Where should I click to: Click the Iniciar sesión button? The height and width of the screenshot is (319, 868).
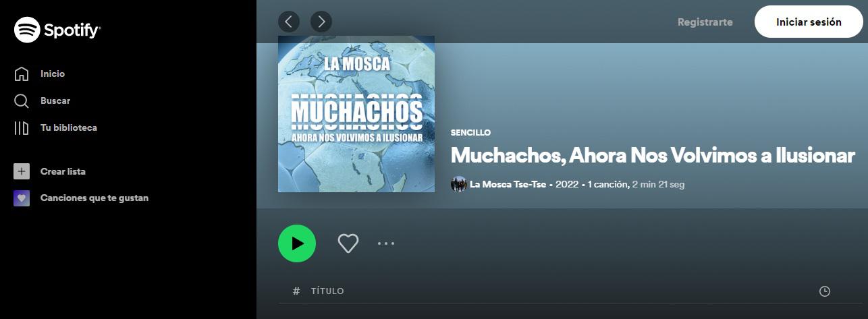(809, 22)
